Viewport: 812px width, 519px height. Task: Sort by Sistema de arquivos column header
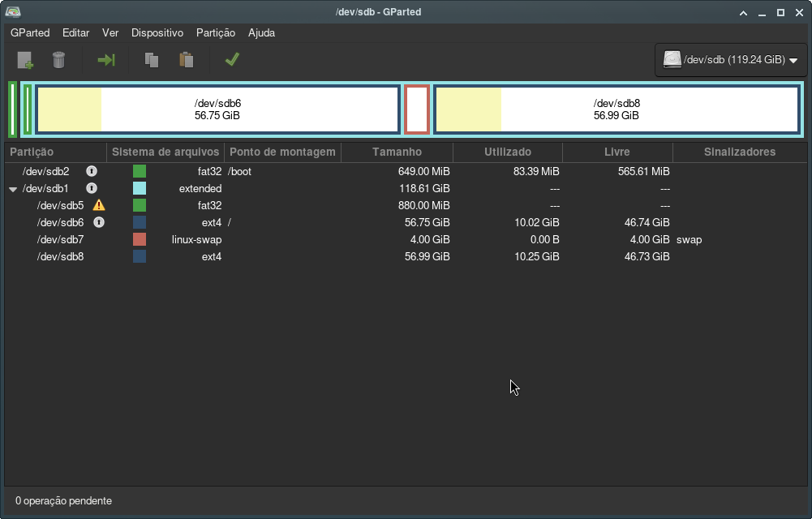tap(165, 152)
